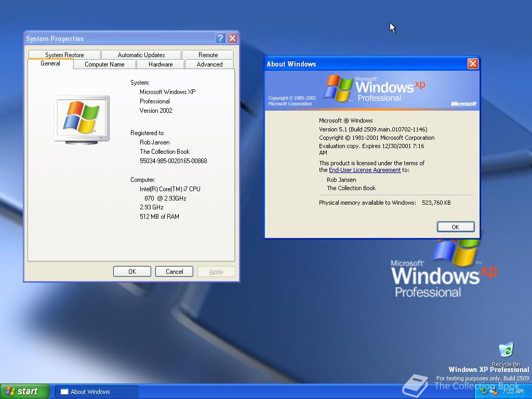Click the "Microsoft Windows XP" system text

point(167,92)
